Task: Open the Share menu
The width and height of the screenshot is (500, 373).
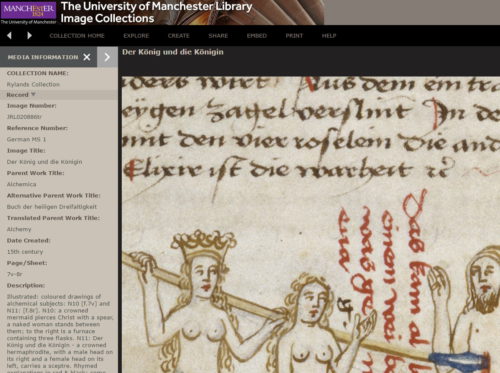Action: [218, 36]
